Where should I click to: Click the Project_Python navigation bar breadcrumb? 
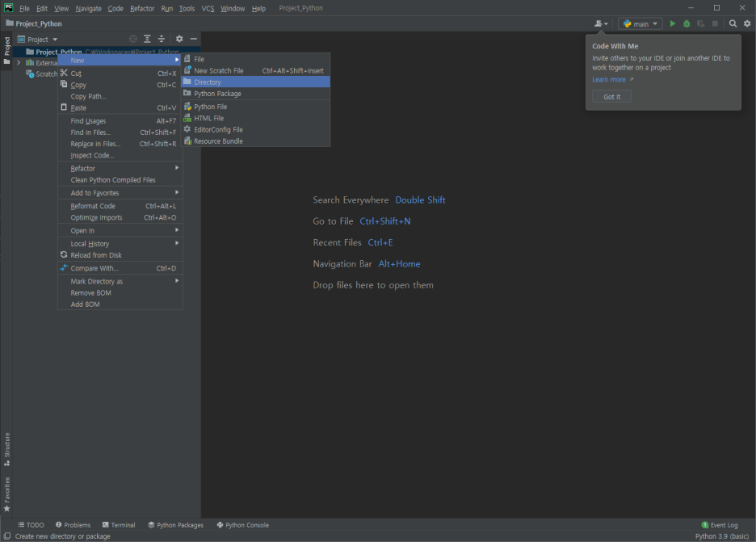[x=34, y=23]
